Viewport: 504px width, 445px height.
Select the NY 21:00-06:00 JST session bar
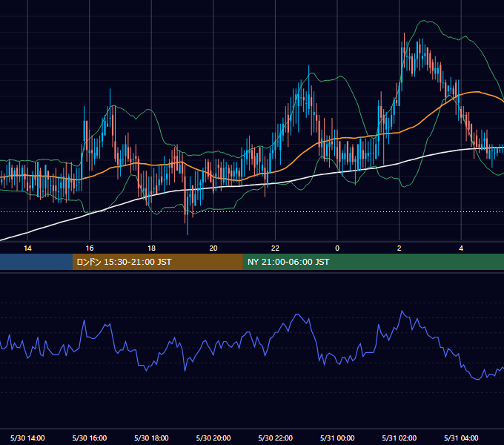373,262
